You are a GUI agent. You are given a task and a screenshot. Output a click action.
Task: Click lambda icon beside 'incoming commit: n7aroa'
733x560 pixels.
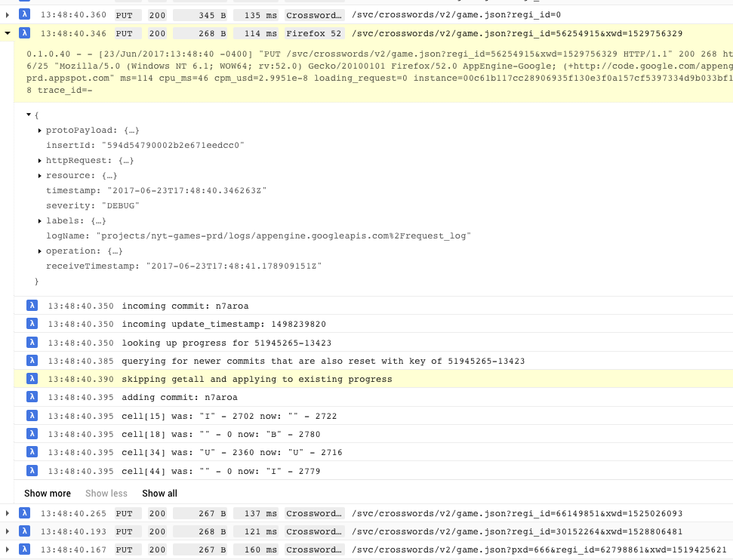click(32, 306)
